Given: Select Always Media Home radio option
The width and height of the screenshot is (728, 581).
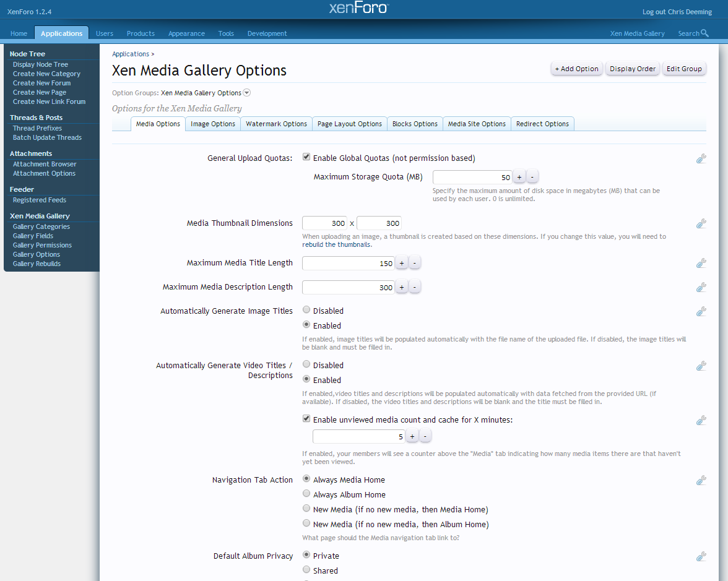Looking at the screenshot, I should [x=306, y=478].
